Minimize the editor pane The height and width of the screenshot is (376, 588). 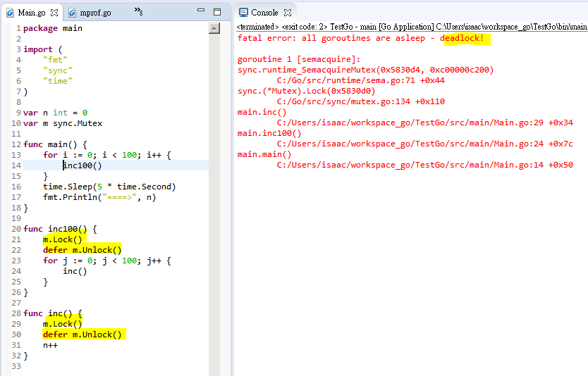pos(201,12)
